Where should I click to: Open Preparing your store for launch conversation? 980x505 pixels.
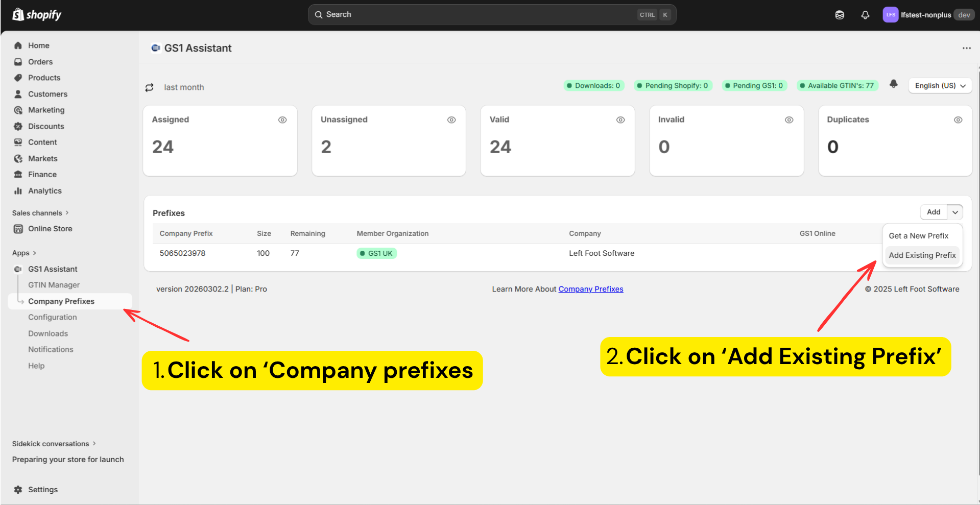pos(68,460)
